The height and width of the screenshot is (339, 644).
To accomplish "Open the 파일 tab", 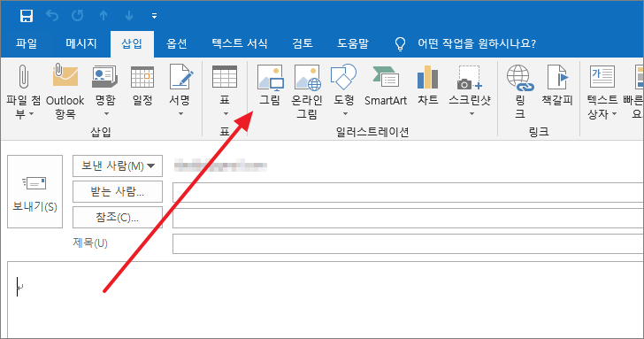I will coord(27,43).
